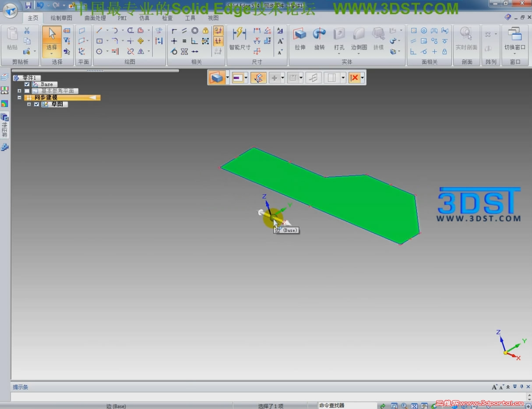
Task: Open the Rectangle tool dropdown arrow
Action: 107,41
